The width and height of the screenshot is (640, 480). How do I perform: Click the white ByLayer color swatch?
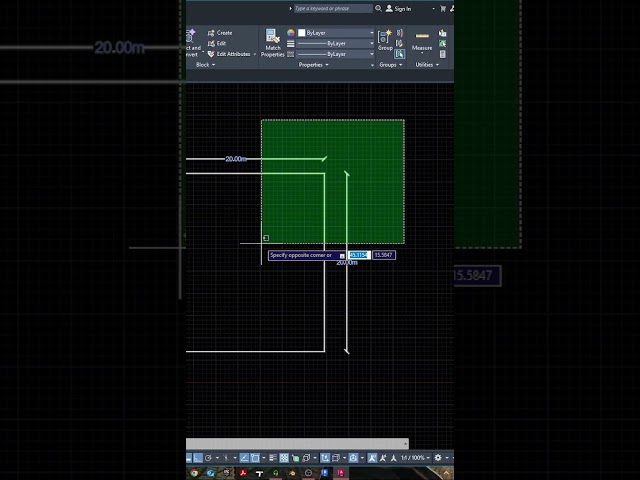tap(302, 33)
